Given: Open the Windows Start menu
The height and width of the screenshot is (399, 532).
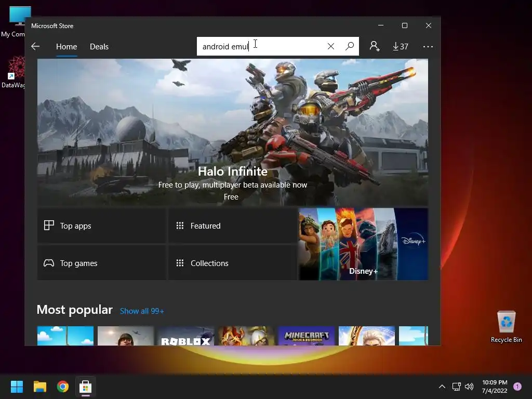Looking at the screenshot, I should click(17, 387).
